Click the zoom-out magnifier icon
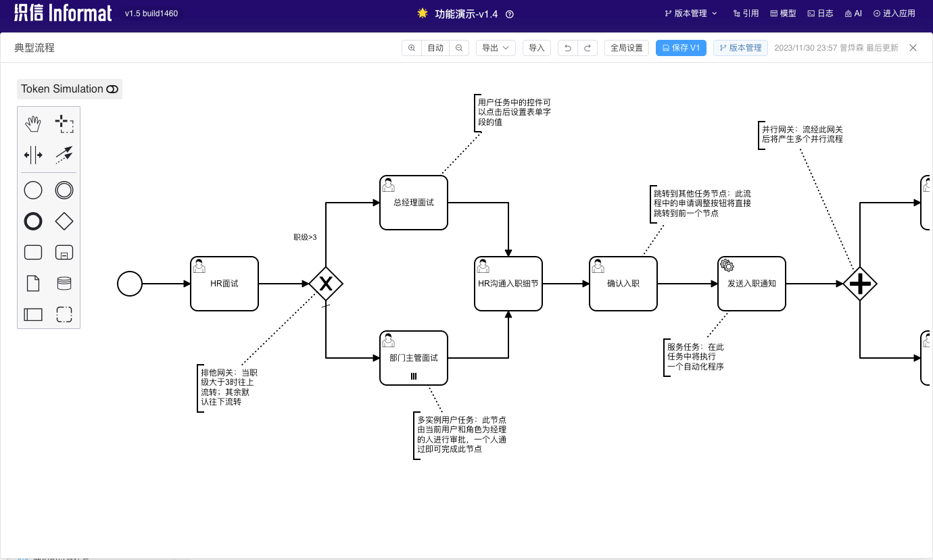This screenshot has width=933, height=560. [x=459, y=47]
